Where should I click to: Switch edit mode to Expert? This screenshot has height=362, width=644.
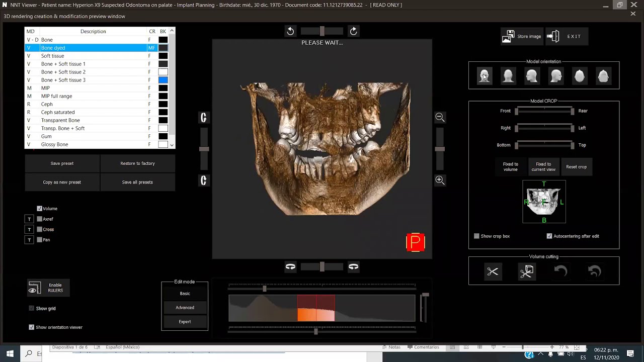[x=185, y=322]
